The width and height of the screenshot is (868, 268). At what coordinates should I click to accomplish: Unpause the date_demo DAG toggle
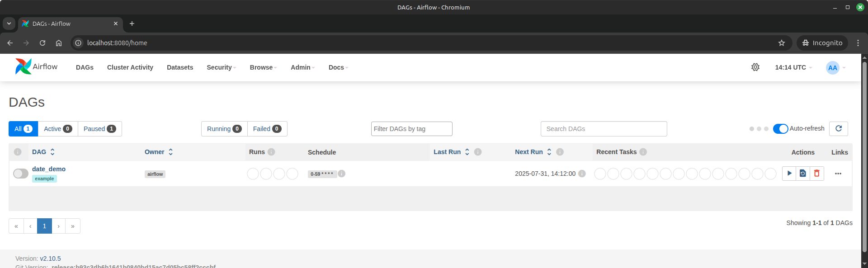pos(21,174)
